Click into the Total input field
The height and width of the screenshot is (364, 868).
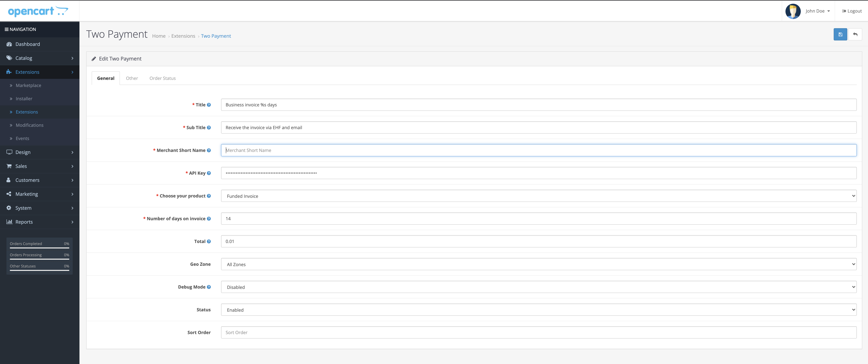point(538,241)
